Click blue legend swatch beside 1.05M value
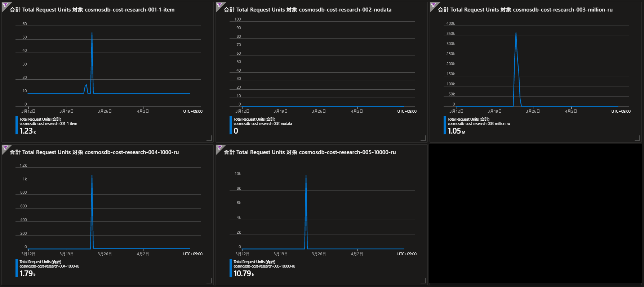 click(x=445, y=125)
